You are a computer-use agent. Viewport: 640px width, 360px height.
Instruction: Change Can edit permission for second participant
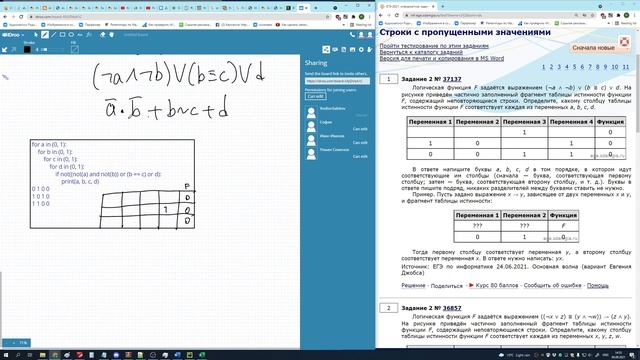point(360,129)
